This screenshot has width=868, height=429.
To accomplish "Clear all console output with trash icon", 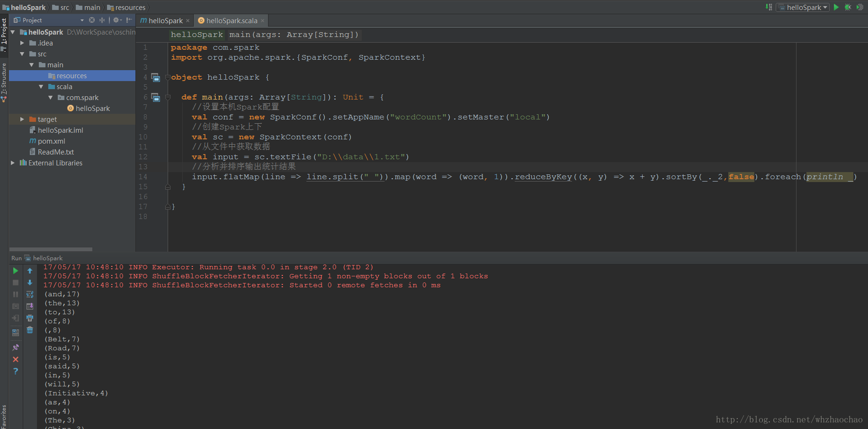I will [x=30, y=330].
